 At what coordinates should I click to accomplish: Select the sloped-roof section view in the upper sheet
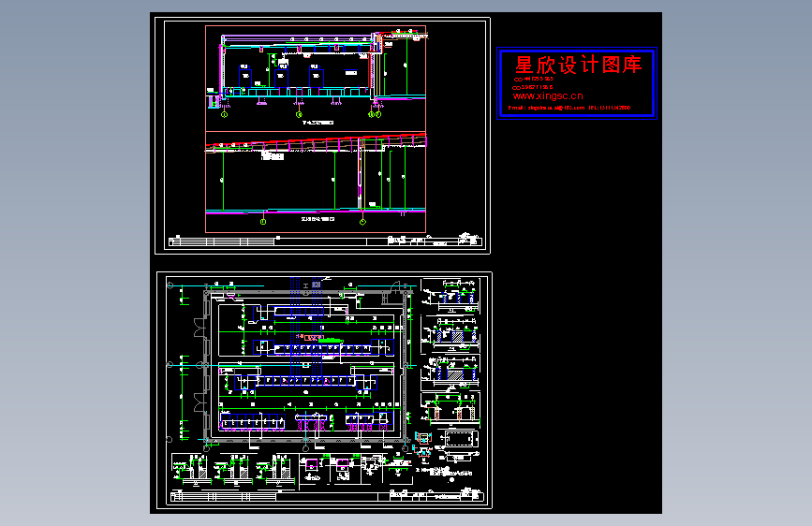pyautogui.click(x=316, y=182)
